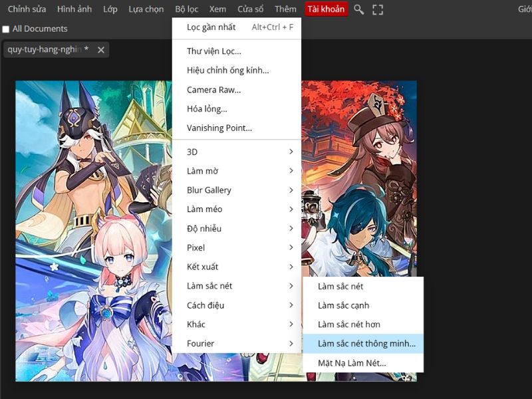Toggle fullscreen mode icon
This screenshot has height=399, width=532.
click(x=378, y=9)
